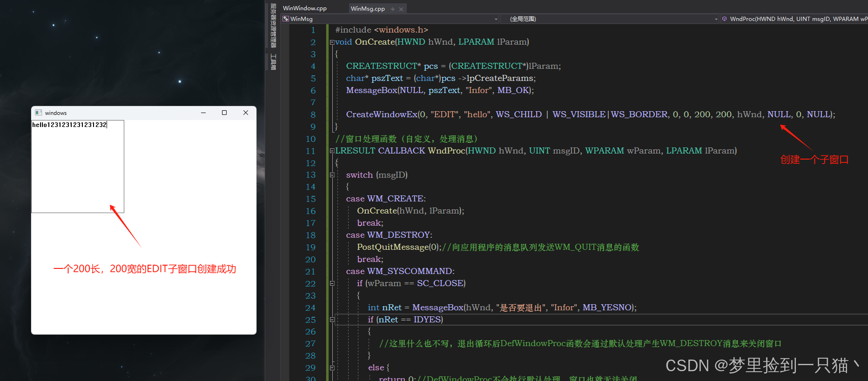The height and width of the screenshot is (381, 868).
Task: Click 'WS_BORDER' style flag on line 8
Action: click(x=639, y=114)
